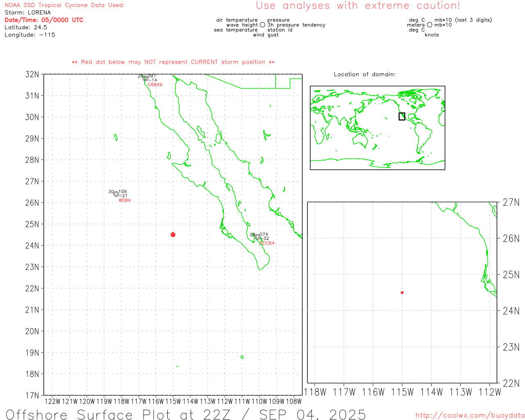Click the red station id label XCCB4

(267, 243)
